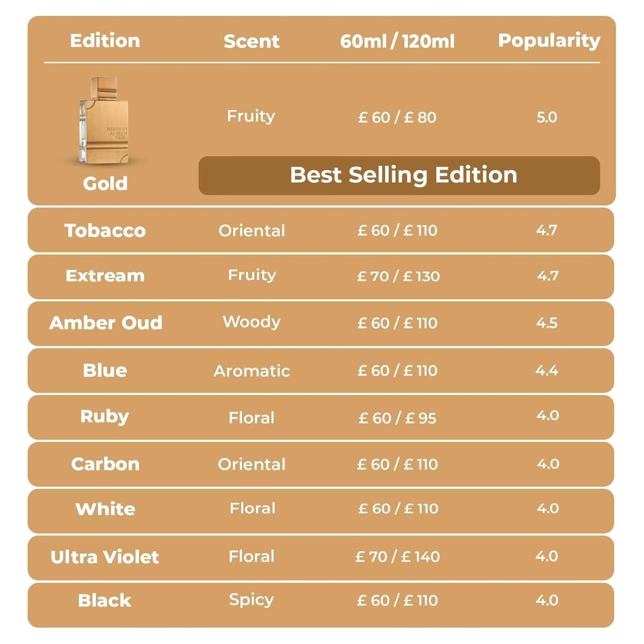Click the £ 70 / £ 140 price

coord(397,557)
